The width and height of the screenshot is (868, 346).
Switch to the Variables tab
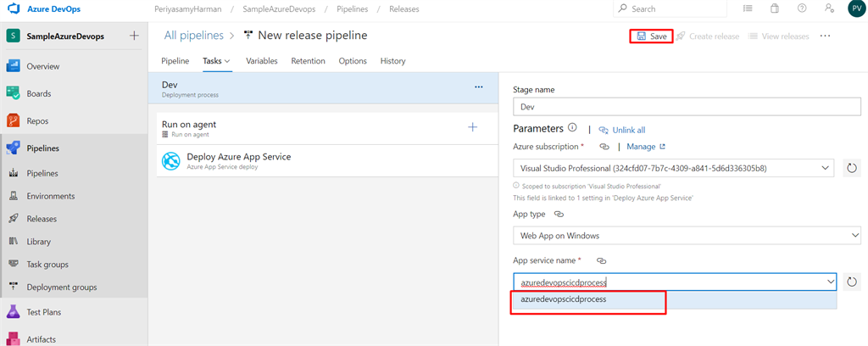[262, 61]
